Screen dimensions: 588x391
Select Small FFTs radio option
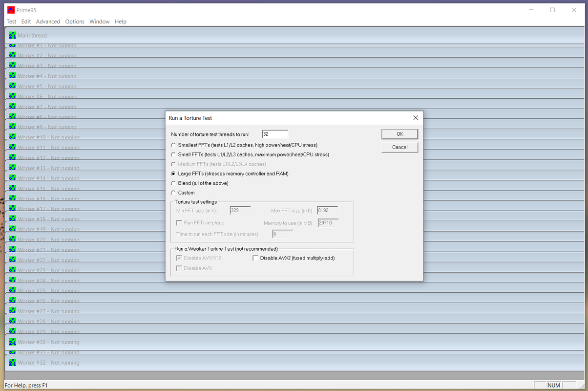tap(173, 154)
